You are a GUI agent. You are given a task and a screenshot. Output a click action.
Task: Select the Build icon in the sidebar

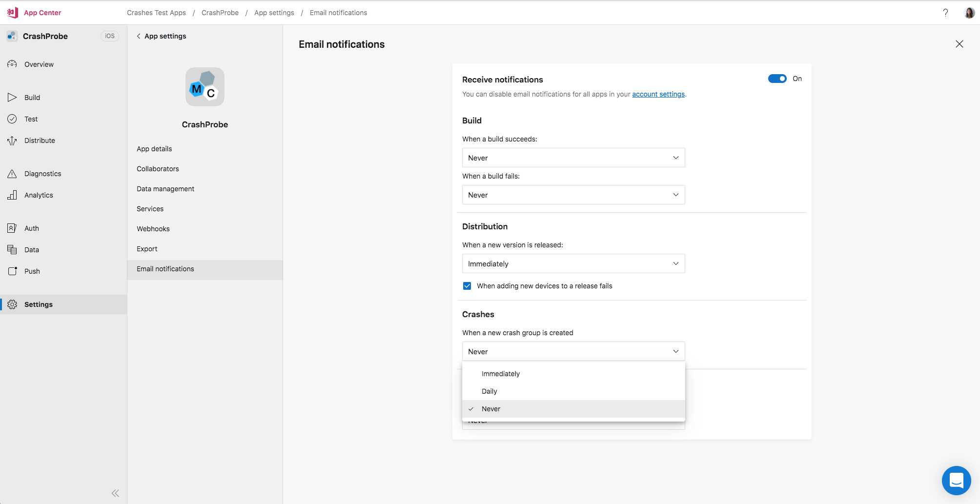12,97
